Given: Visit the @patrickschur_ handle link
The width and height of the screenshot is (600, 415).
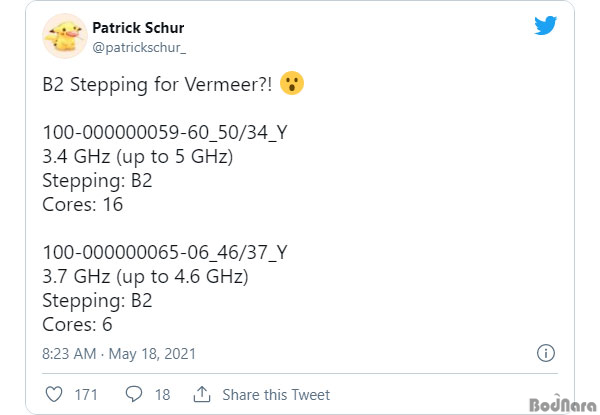Looking at the screenshot, I should click(139, 48).
